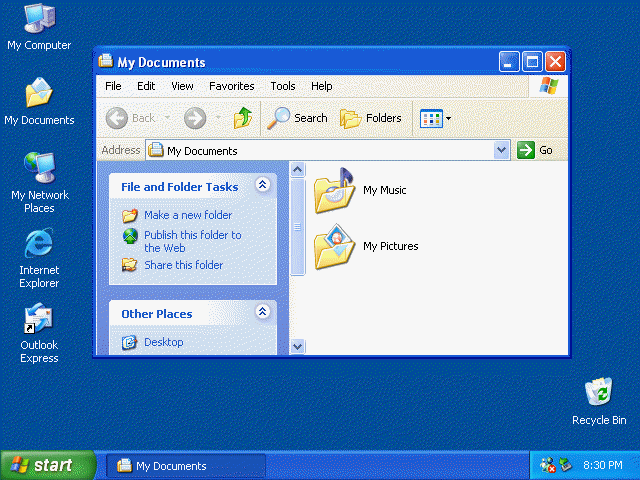The height and width of the screenshot is (480, 640).
Task: Click My Documents taskbar button
Action: (186, 466)
